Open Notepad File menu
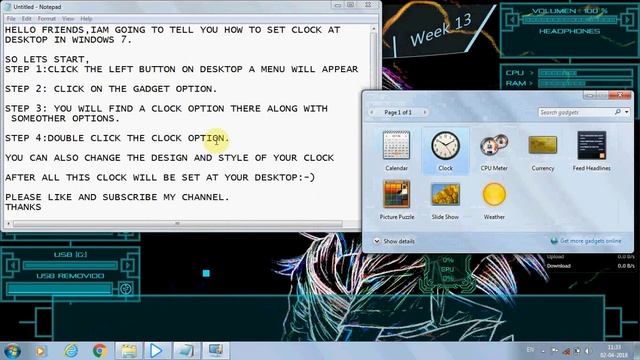640x360 pixels. pyautogui.click(x=11, y=19)
